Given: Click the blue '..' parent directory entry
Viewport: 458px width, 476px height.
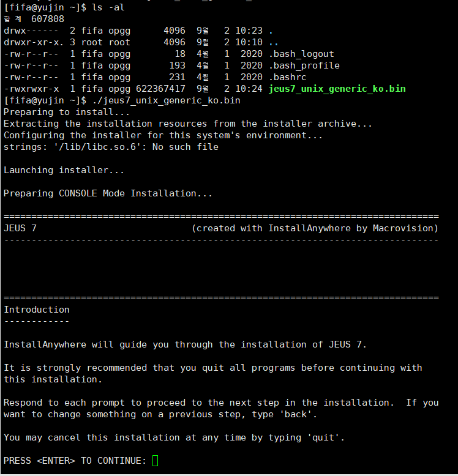Looking at the screenshot, I should click(x=274, y=44).
